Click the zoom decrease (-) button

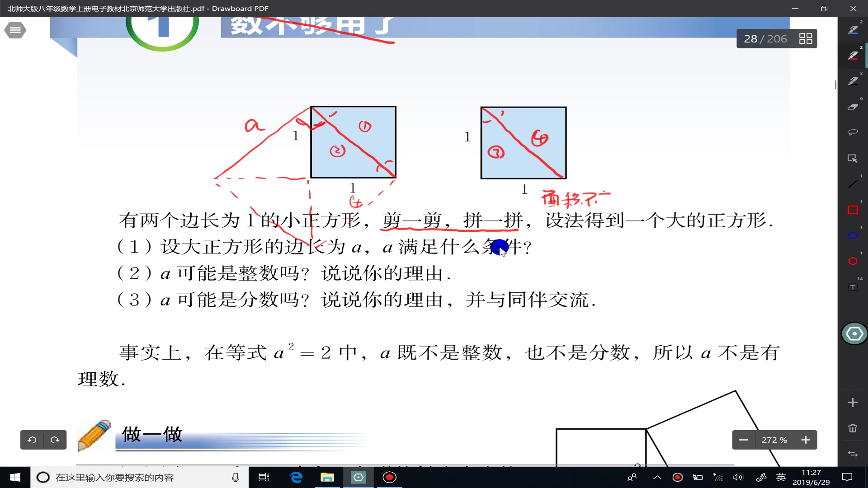(743, 440)
